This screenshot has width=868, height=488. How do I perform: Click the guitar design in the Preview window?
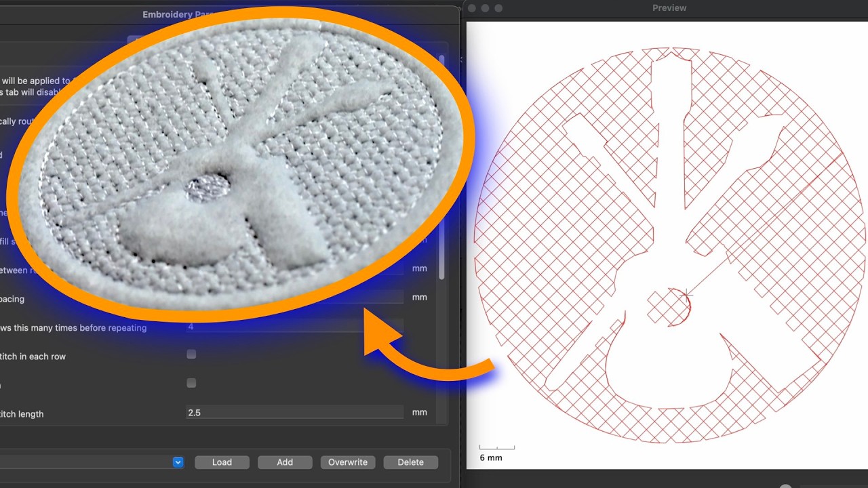click(x=670, y=245)
